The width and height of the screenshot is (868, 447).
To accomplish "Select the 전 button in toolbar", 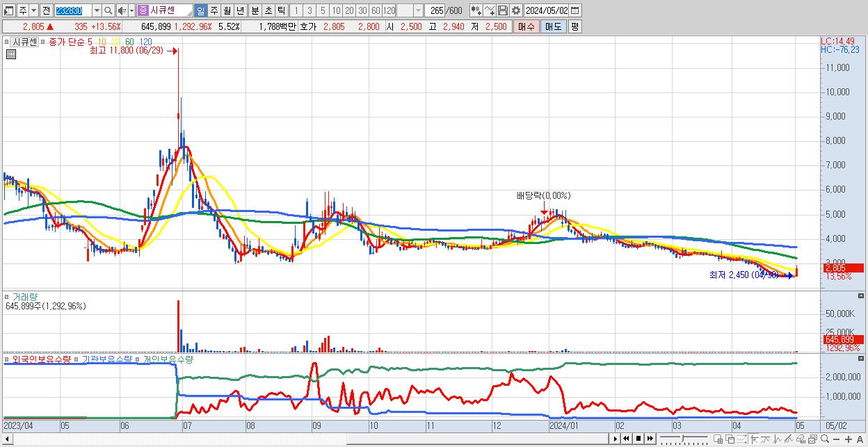I will point(47,10).
